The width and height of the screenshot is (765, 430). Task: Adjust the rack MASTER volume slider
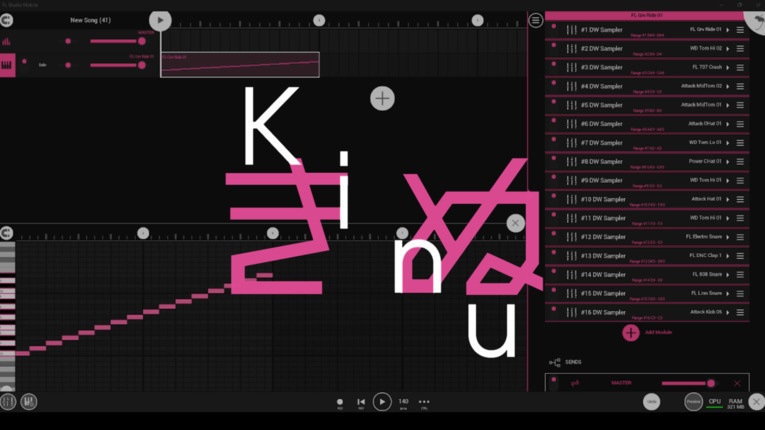click(688, 383)
